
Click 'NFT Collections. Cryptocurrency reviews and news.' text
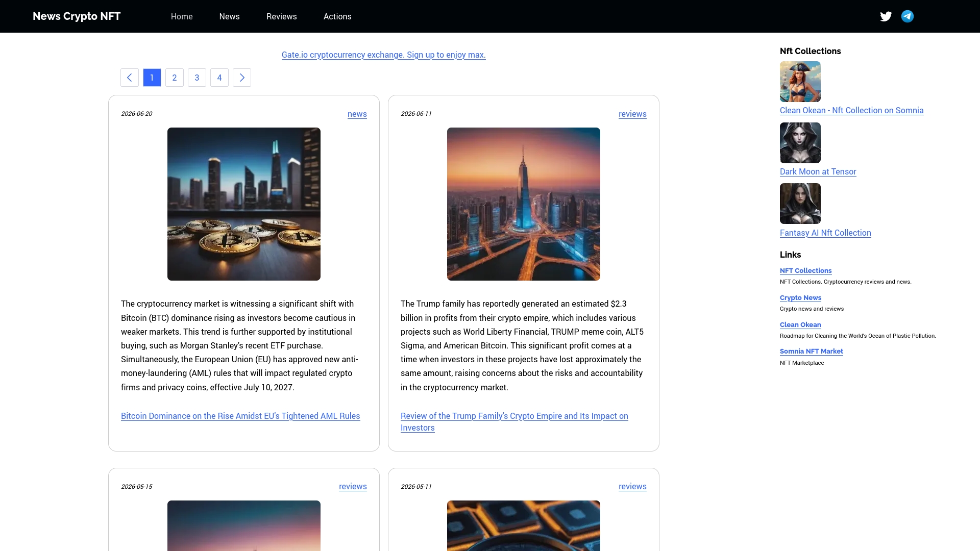[845, 282]
